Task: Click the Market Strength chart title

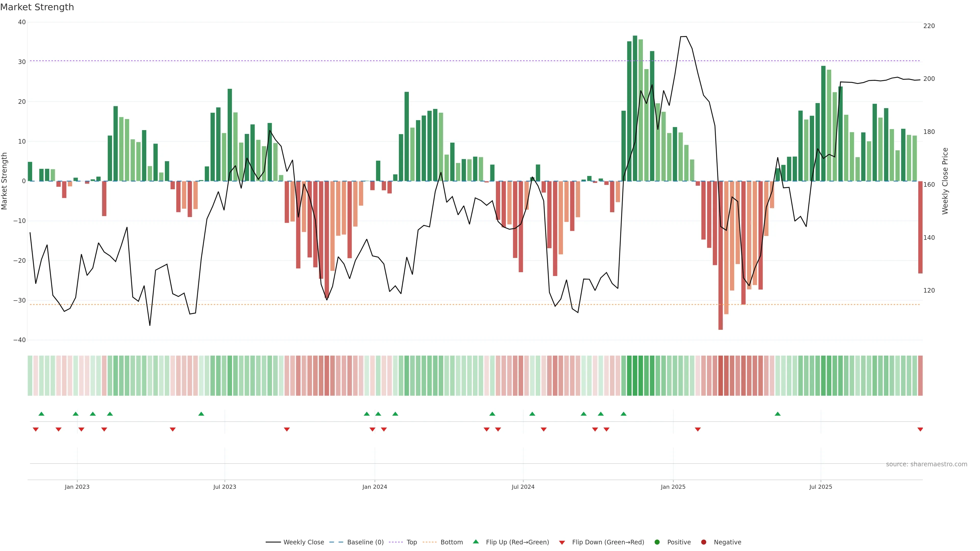Action: [37, 7]
